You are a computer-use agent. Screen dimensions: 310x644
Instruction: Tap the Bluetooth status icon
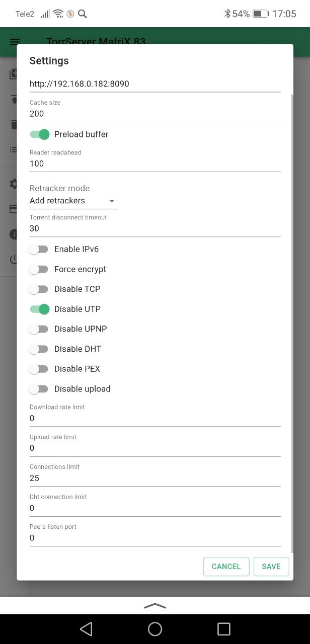(x=227, y=14)
